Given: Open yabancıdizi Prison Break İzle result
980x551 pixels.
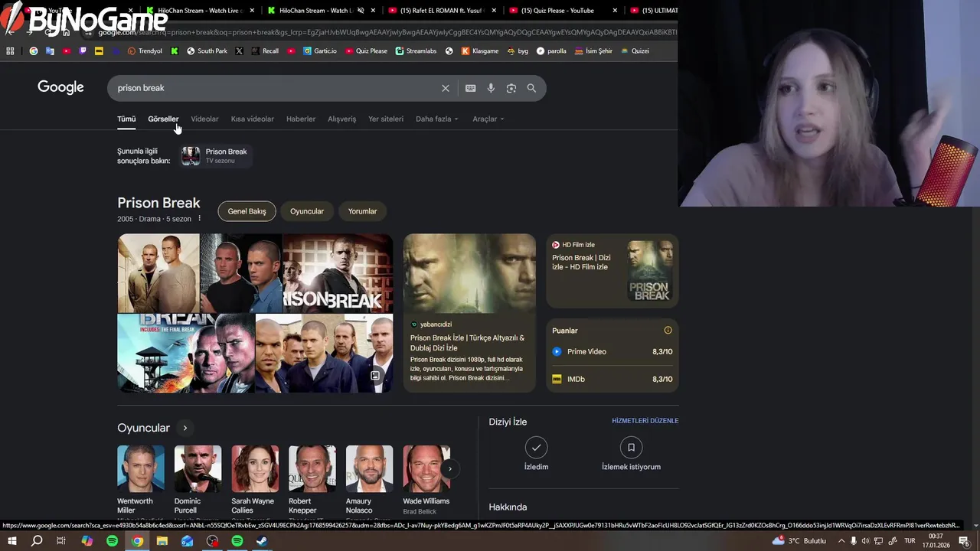Looking at the screenshot, I should coord(469,313).
